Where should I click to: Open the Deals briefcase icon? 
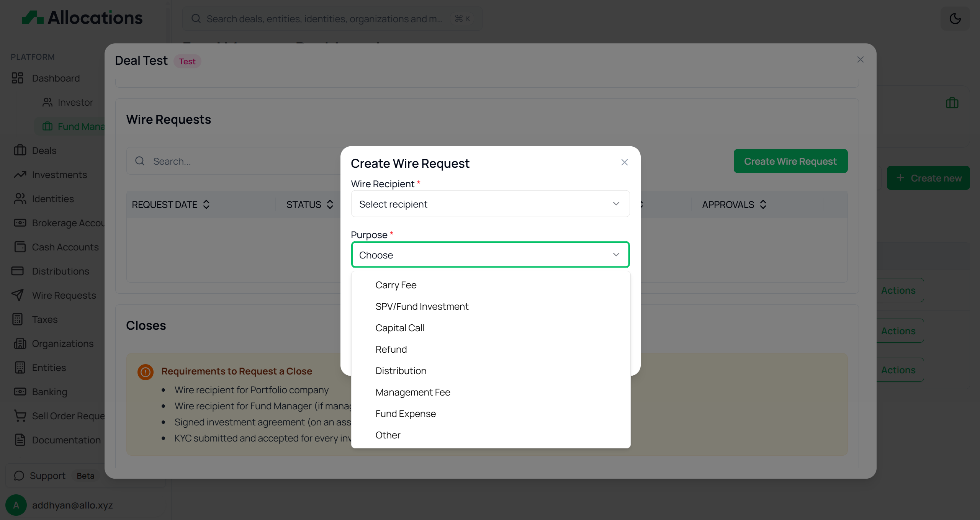tap(20, 150)
